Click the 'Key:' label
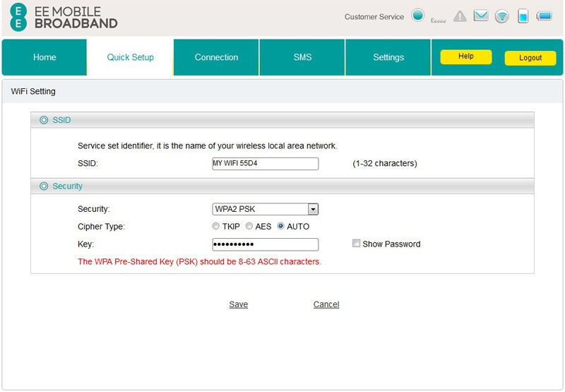The image size is (565, 392). 85,244
